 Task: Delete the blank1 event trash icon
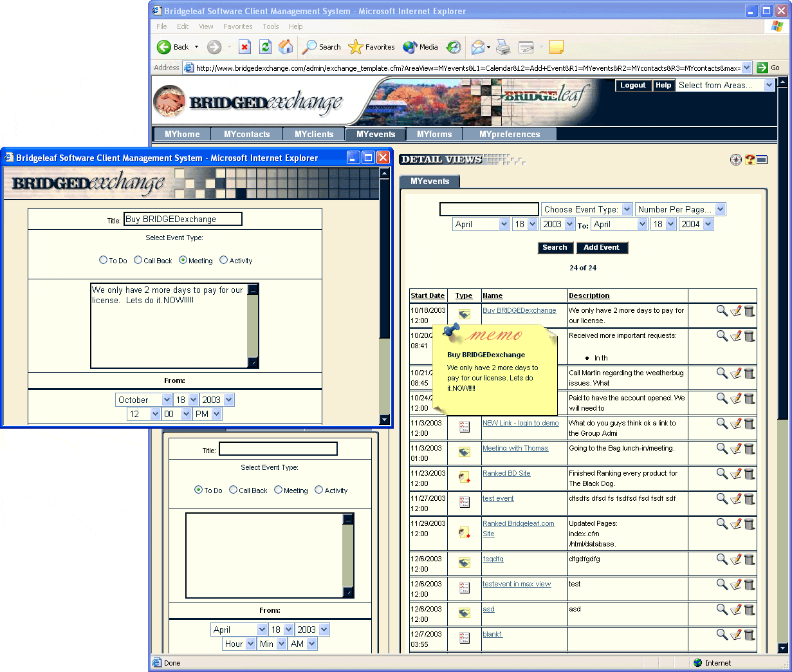pyautogui.click(x=750, y=635)
